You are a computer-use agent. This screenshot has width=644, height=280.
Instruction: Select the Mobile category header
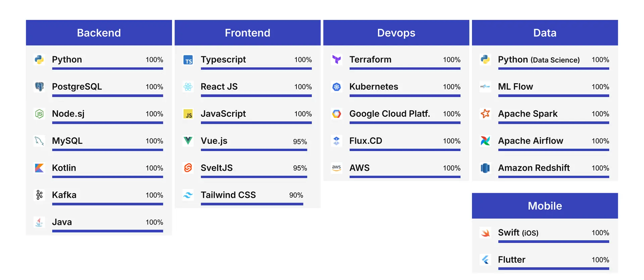click(x=545, y=206)
